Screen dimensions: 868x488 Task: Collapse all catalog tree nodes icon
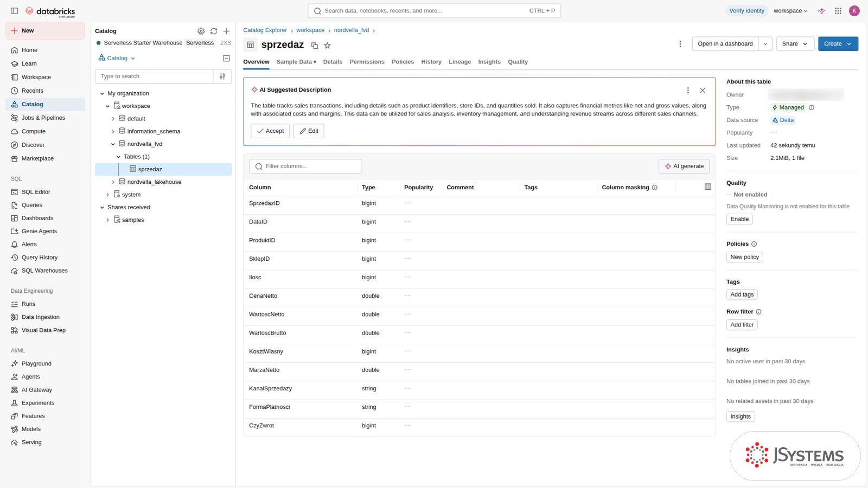(x=227, y=59)
